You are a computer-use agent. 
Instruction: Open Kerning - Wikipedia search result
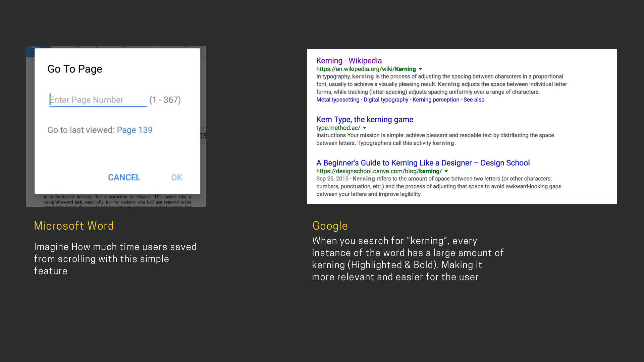click(x=349, y=61)
